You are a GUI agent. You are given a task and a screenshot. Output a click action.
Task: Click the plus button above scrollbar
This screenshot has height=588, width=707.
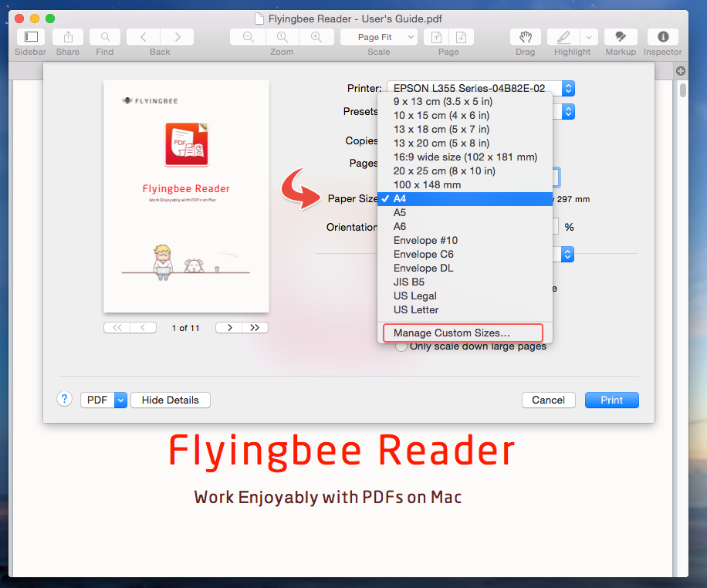(x=681, y=71)
